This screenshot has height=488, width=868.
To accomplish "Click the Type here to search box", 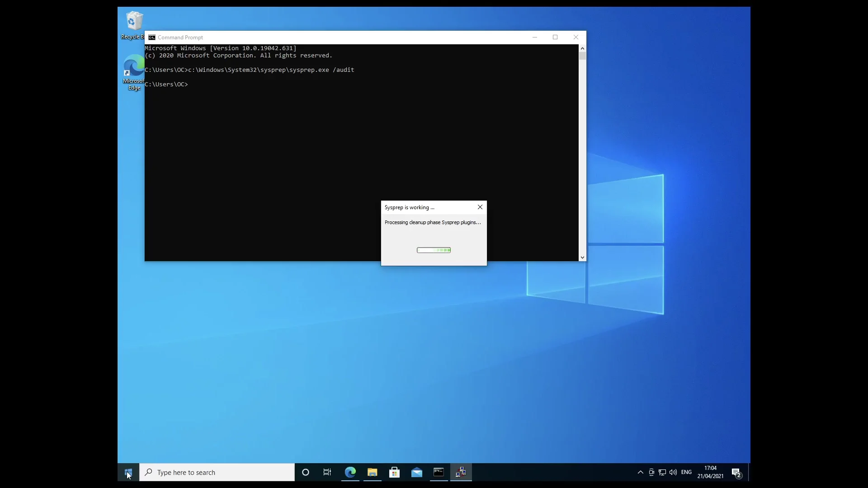I will tap(217, 472).
